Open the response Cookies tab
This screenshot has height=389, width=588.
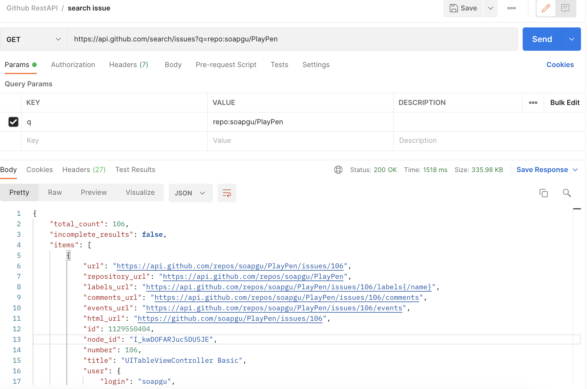pyautogui.click(x=40, y=170)
